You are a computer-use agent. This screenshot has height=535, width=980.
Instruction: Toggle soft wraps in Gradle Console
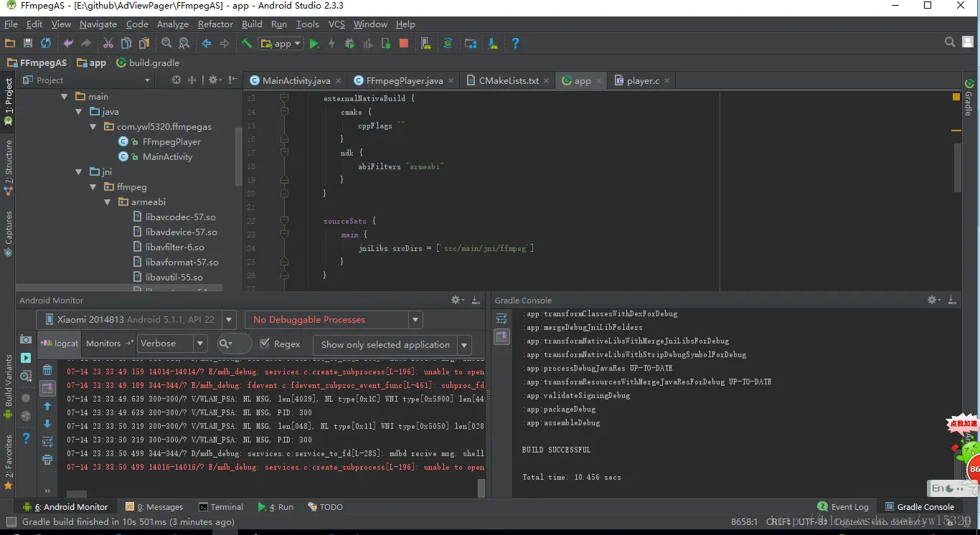coord(501,318)
